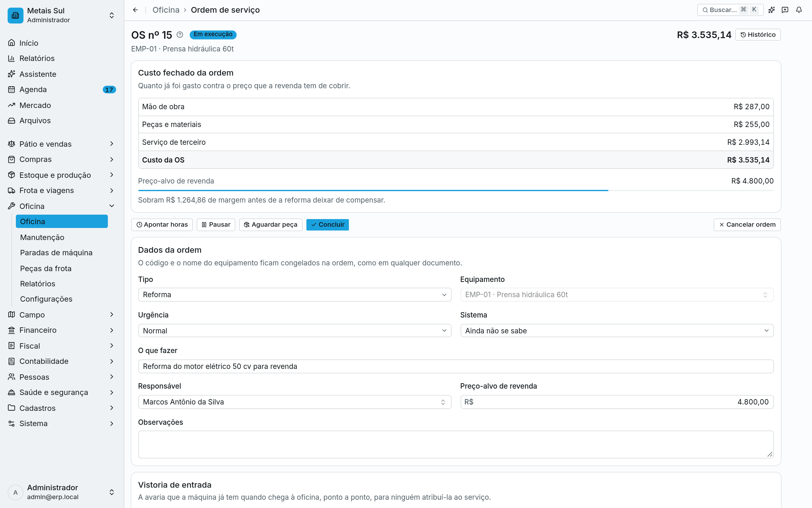812x508 pixels.
Task: Click the Concluir button
Action: (327, 225)
